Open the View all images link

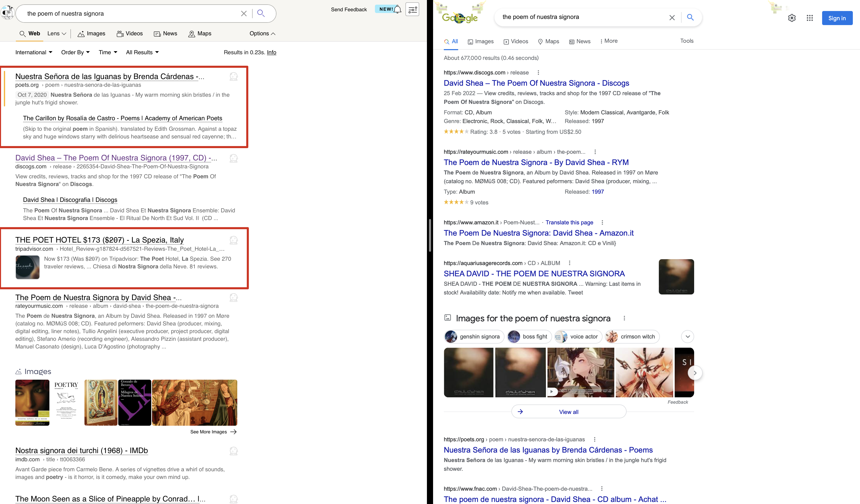click(568, 412)
